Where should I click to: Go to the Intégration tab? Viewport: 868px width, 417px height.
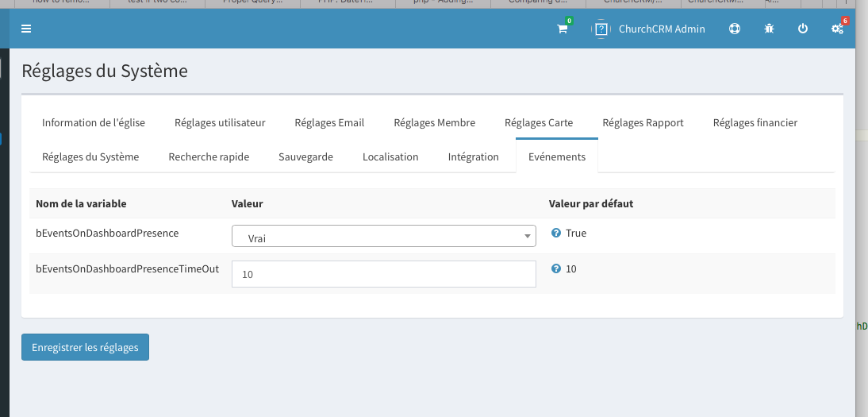[x=474, y=157]
